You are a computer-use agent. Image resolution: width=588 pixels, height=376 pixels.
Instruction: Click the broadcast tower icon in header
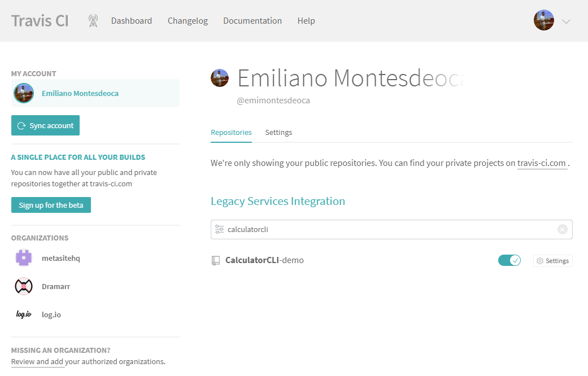pyautogui.click(x=93, y=21)
